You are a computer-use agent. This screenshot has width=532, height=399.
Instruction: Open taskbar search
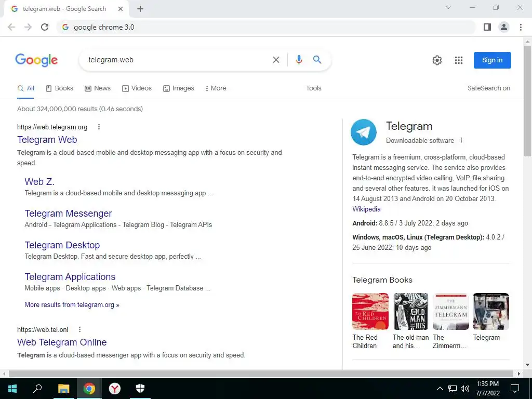37,388
